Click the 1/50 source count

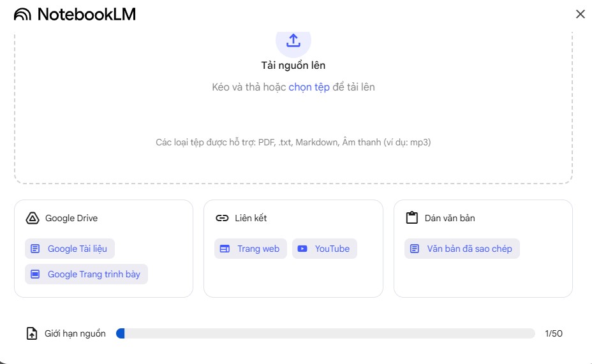click(x=554, y=333)
